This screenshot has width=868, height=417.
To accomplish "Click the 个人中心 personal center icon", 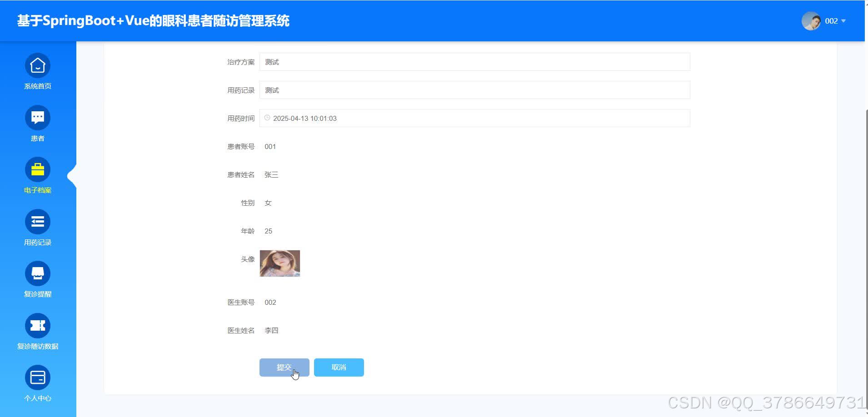I will pyautogui.click(x=38, y=377).
